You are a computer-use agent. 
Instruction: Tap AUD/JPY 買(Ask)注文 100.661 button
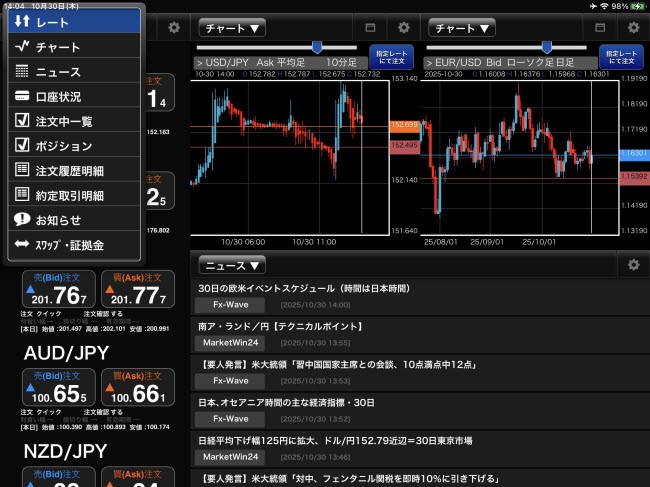click(138, 387)
